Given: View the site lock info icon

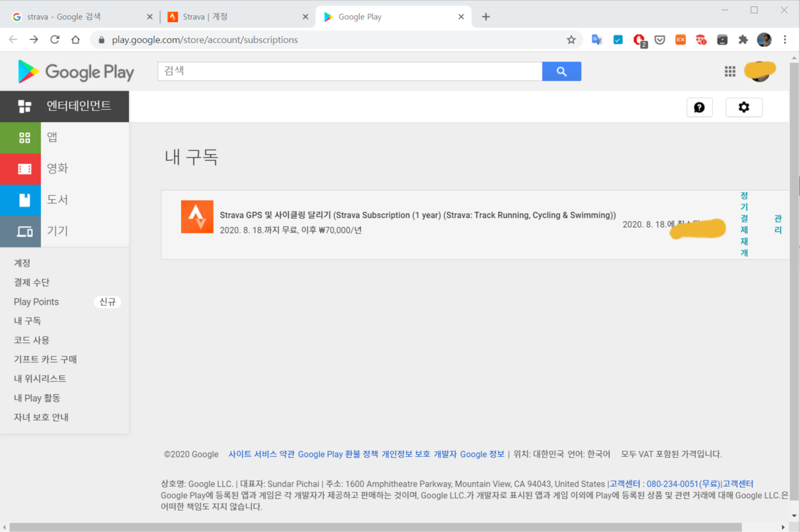Looking at the screenshot, I should [102, 40].
